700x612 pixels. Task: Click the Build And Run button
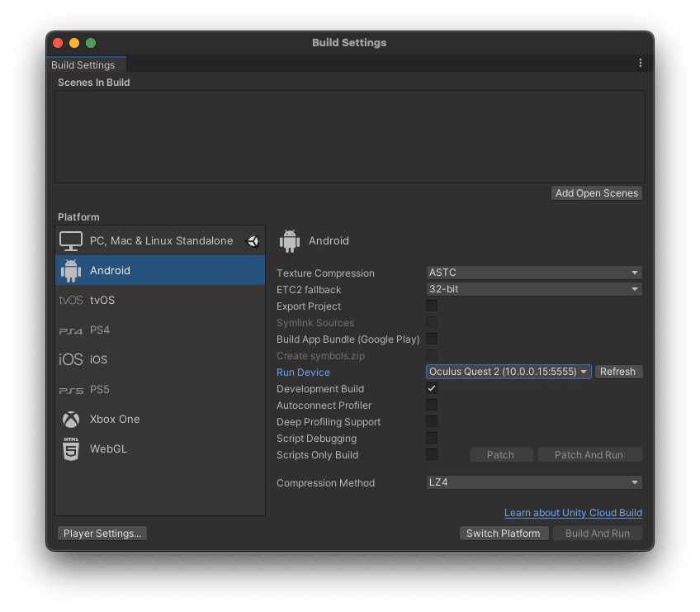tap(598, 534)
